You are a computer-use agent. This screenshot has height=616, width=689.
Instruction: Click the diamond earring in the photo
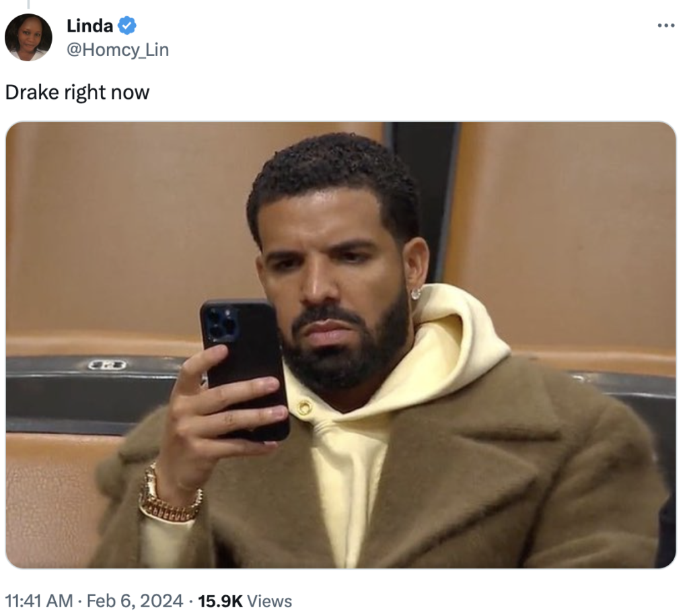pyautogui.click(x=416, y=294)
